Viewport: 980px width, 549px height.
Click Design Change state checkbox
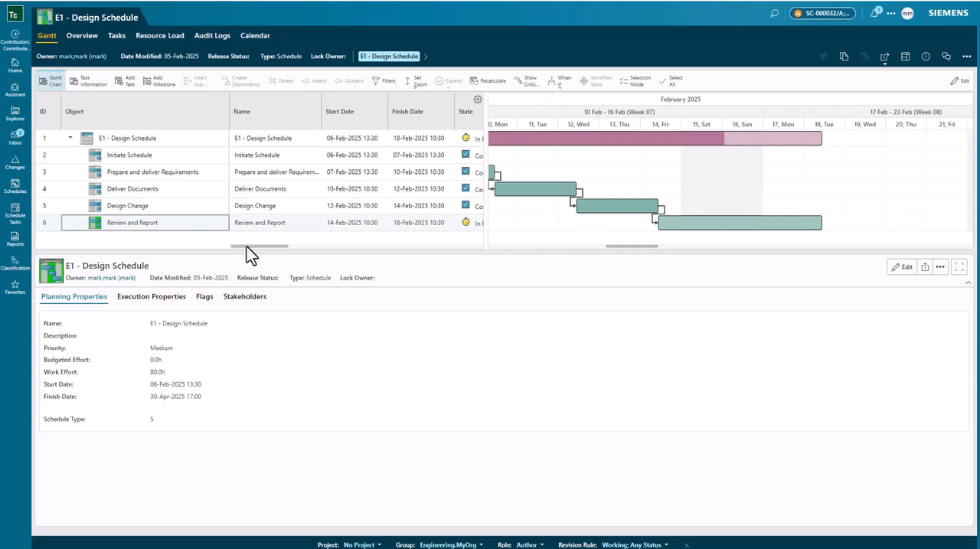coord(465,205)
